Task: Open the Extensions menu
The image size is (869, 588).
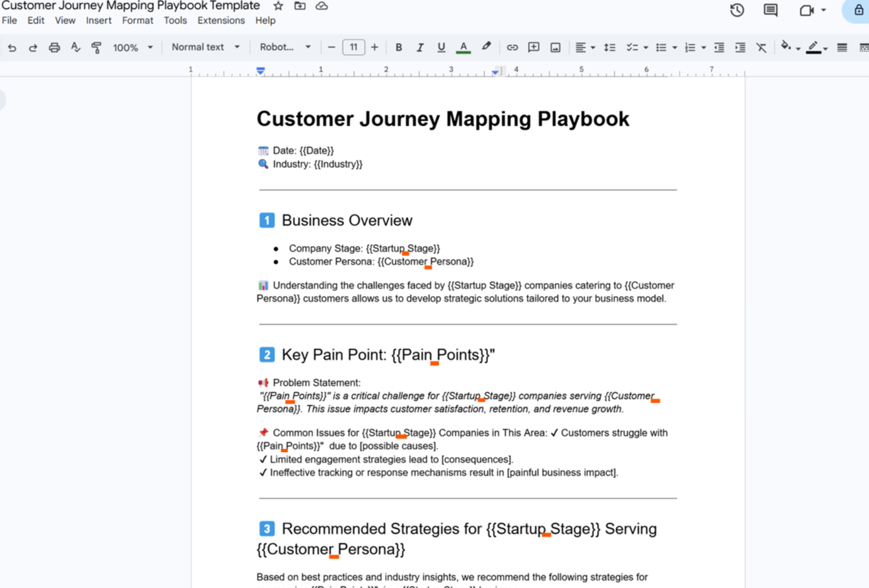Action: 221,20
